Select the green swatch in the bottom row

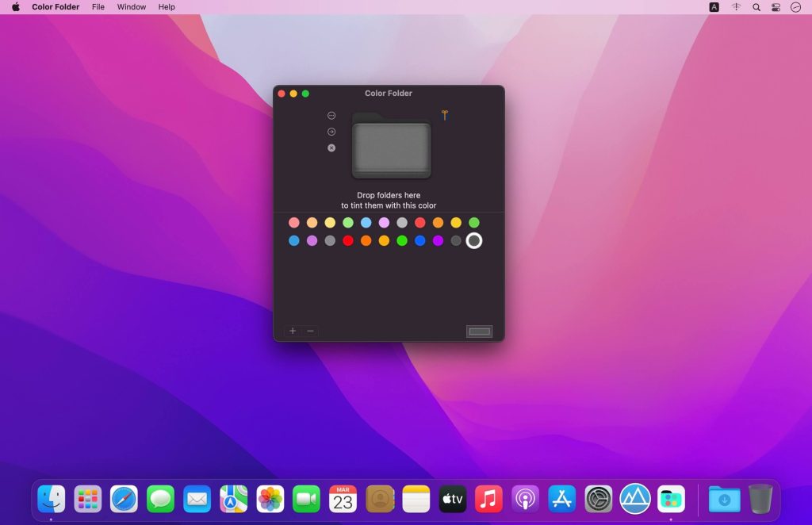click(x=401, y=240)
